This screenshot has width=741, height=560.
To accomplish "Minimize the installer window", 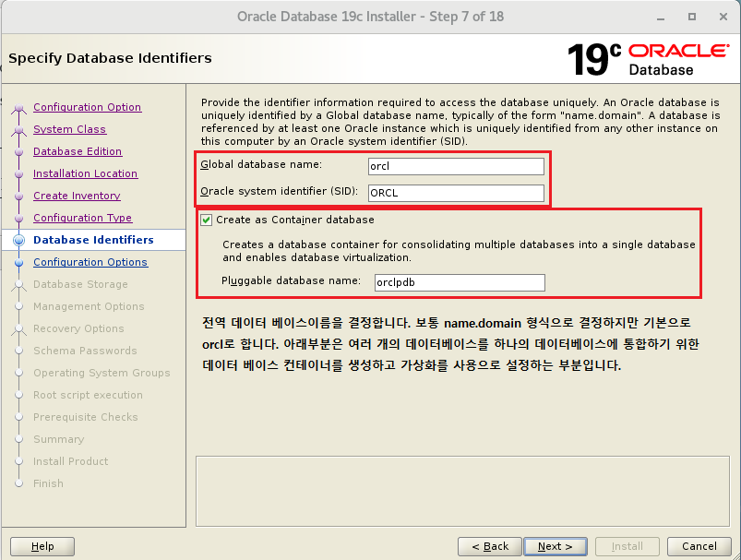I will pos(661,18).
